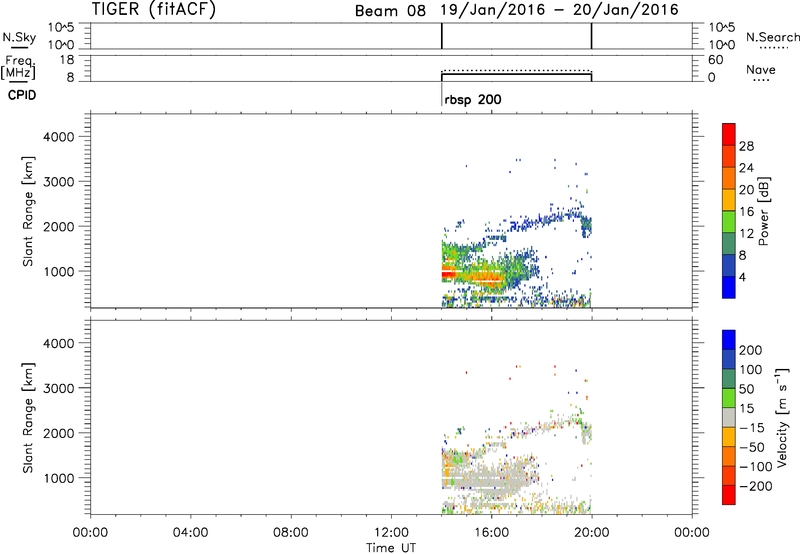Click the blue top of velocity colorbar

click(x=729, y=340)
